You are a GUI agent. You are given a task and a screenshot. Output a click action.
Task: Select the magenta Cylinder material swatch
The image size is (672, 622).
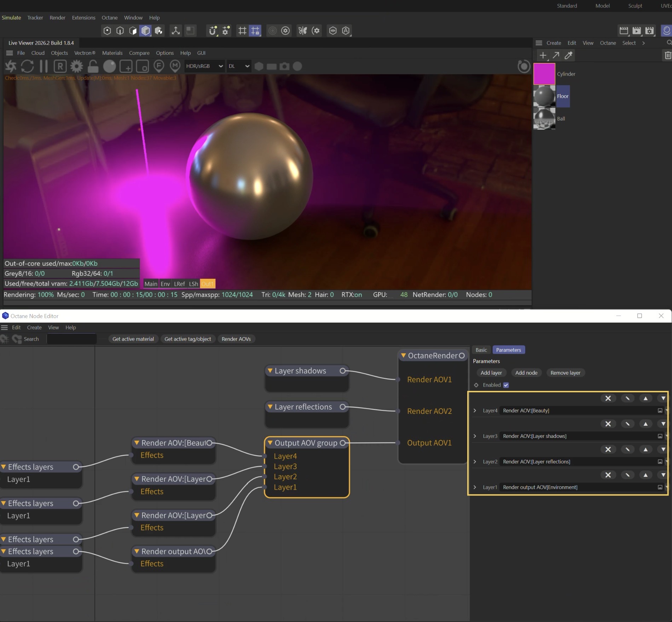pyautogui.click(x=544, y=74)
